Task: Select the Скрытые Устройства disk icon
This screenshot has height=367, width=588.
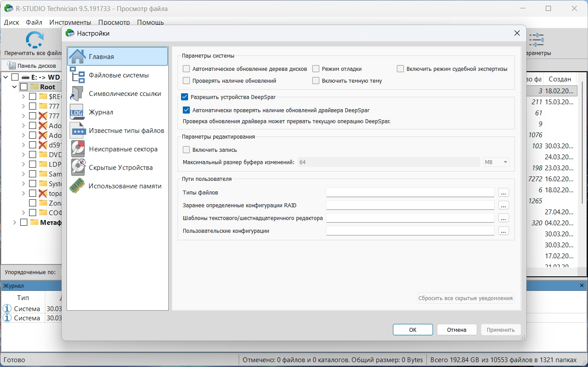Action: [78, 167]
